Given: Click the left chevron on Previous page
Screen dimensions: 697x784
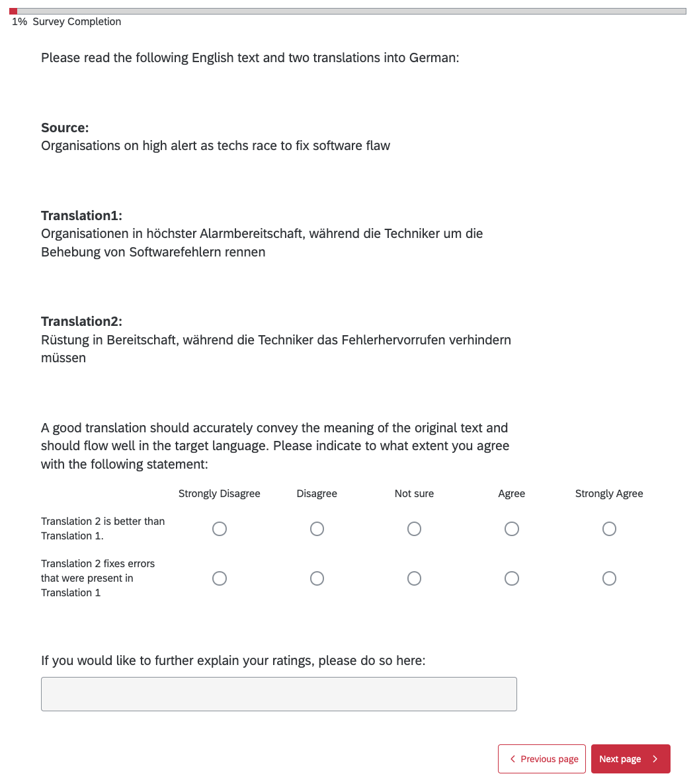Looking at the screenshot, I should [x=512, y=759].
